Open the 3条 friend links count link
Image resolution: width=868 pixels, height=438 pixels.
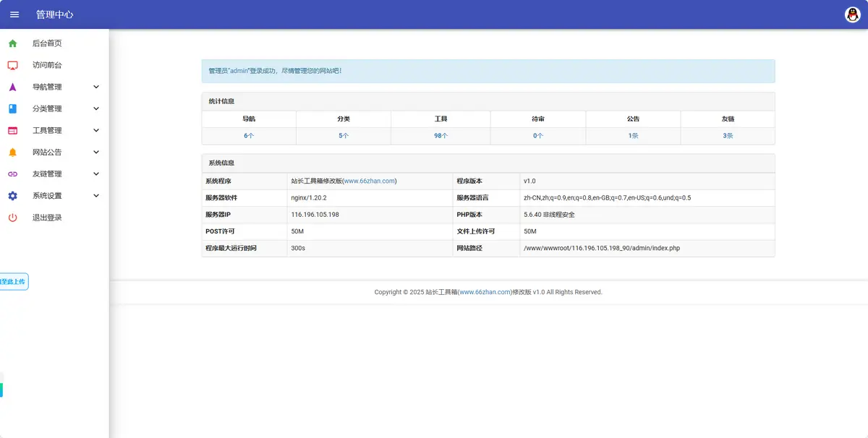click(x=728, y=136)
